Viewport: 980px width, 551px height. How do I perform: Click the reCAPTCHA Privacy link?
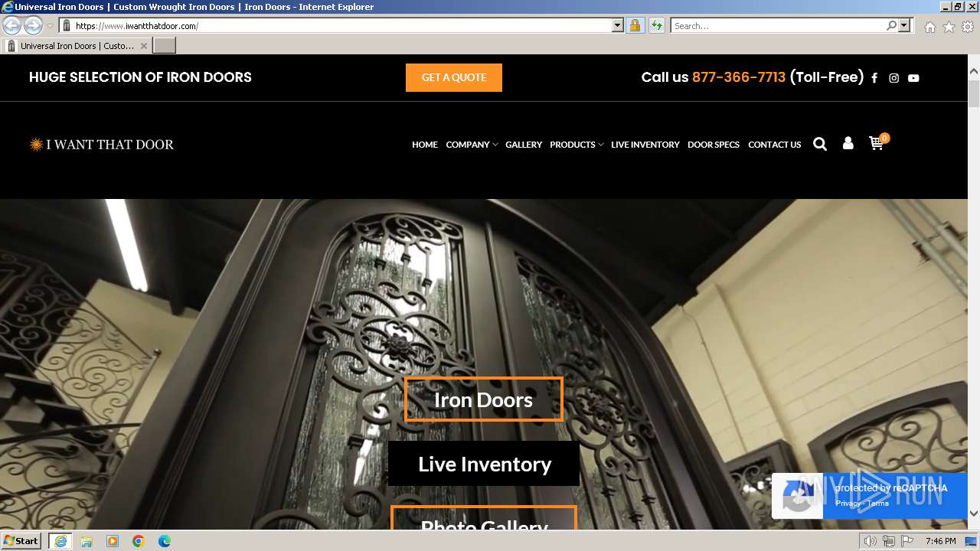click(848, 504)
